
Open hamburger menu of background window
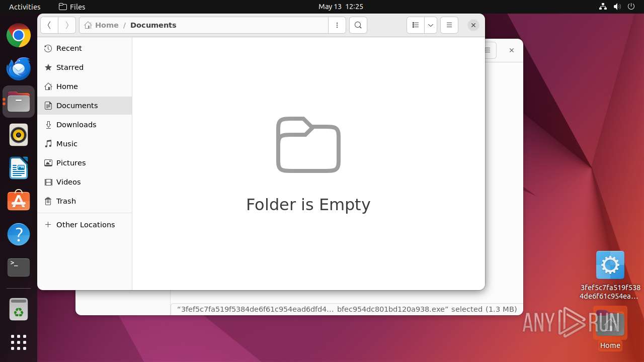(491, 50)
